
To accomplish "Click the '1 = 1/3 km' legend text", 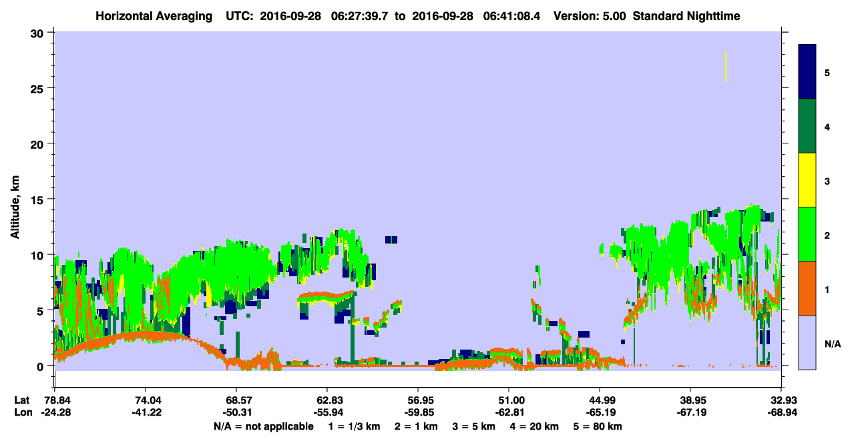I will [355, 426].
